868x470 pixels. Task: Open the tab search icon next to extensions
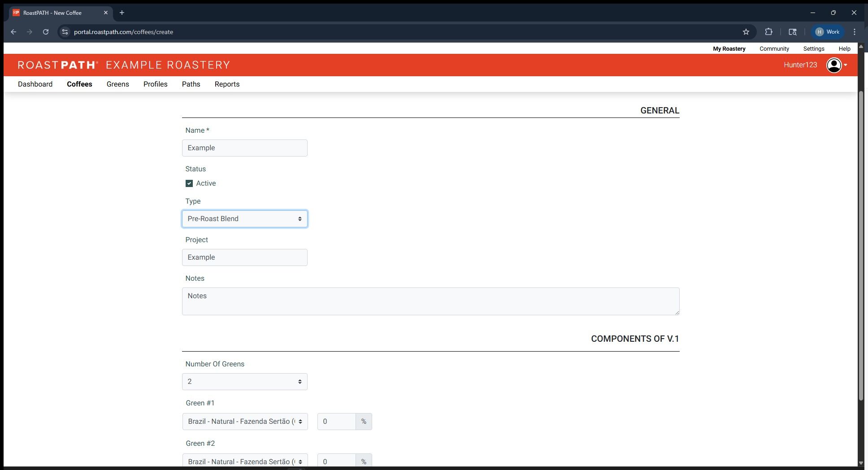point(793,32)
